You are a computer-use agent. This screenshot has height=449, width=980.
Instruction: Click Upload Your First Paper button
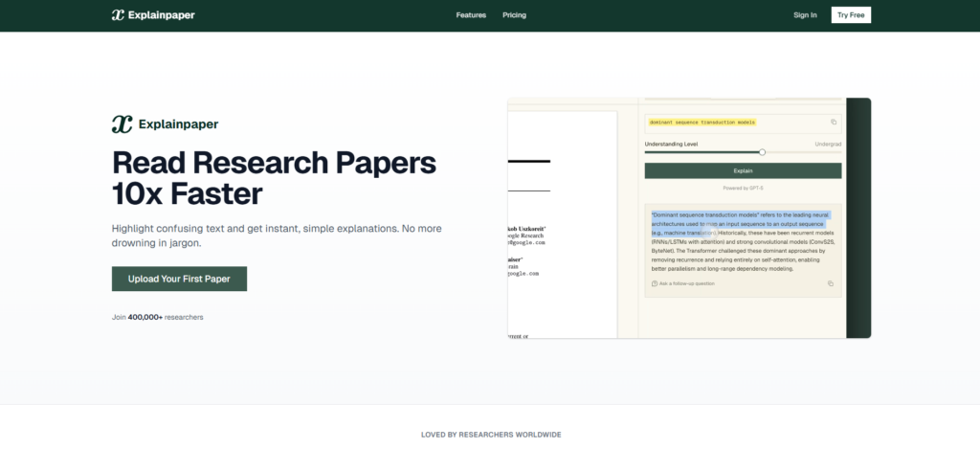[x=179, y=279]
